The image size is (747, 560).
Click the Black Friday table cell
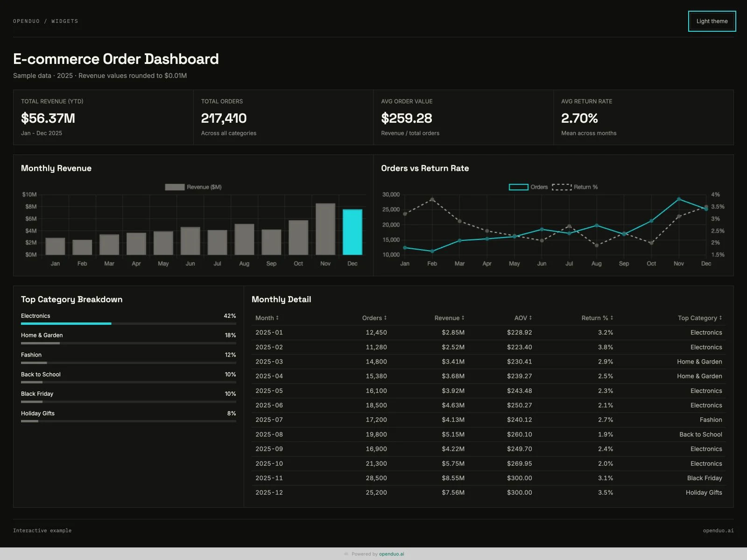[705, 478]
